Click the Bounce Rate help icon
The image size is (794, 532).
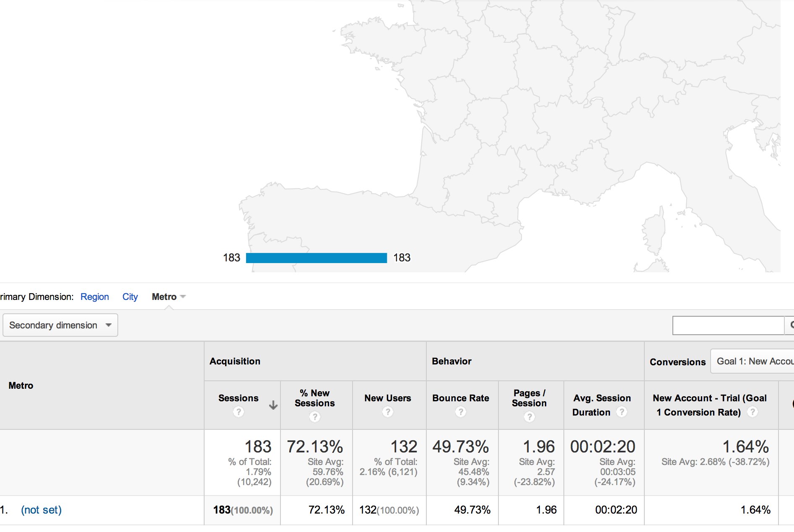click(460, 412)
